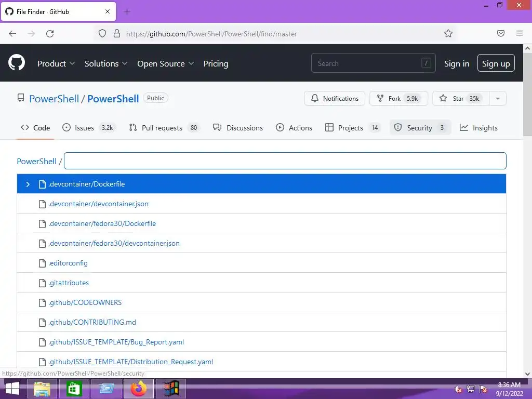Open the PowerShell organization link
The width and height of the screenshot is (532, 399).
pos(54,99)
